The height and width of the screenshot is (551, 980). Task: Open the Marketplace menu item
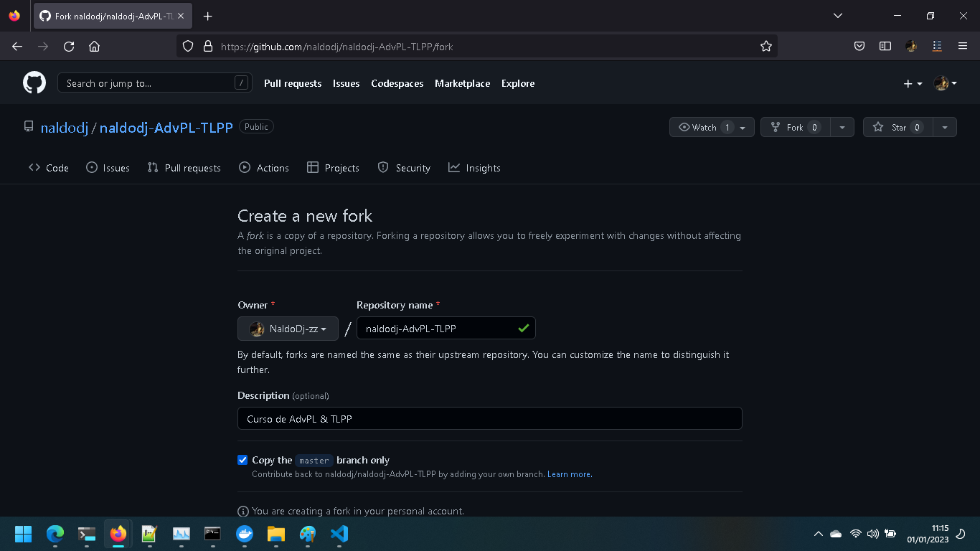click(462, 83)
